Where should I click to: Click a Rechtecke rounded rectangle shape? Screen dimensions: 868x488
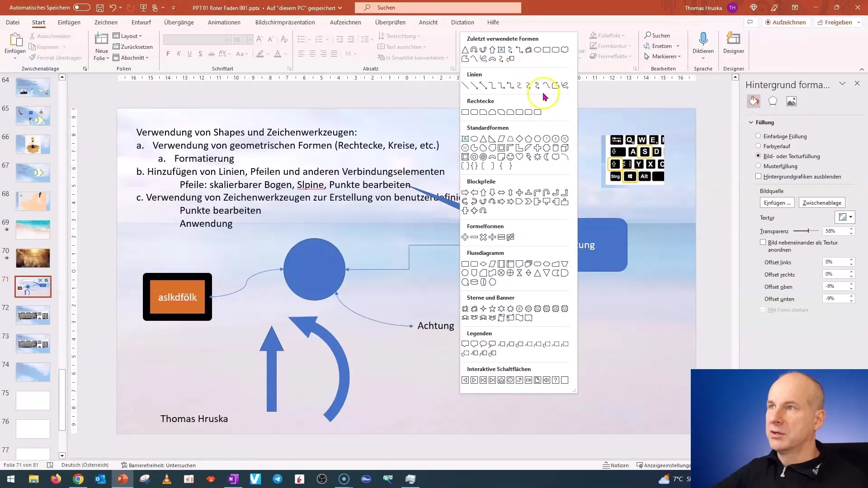click(474, 112)
